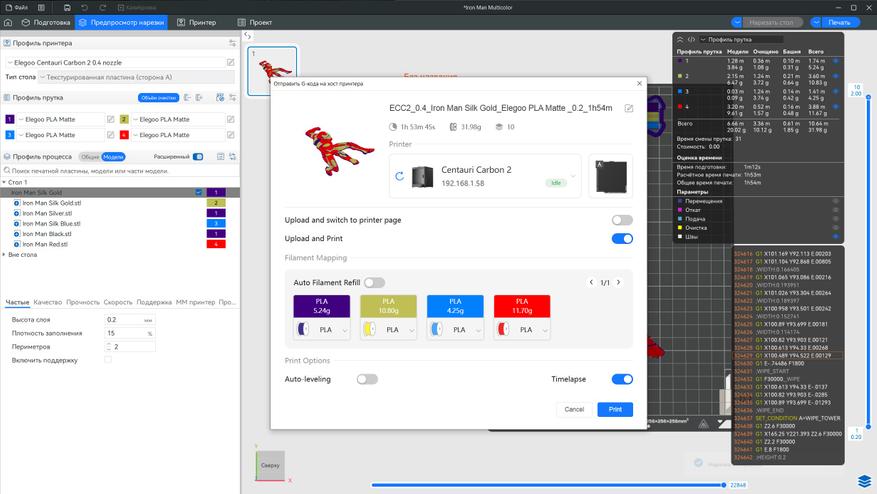Click the process settings sync icon
The height and width of the screenshot is (494, 877).
click(x=232, y=157)
